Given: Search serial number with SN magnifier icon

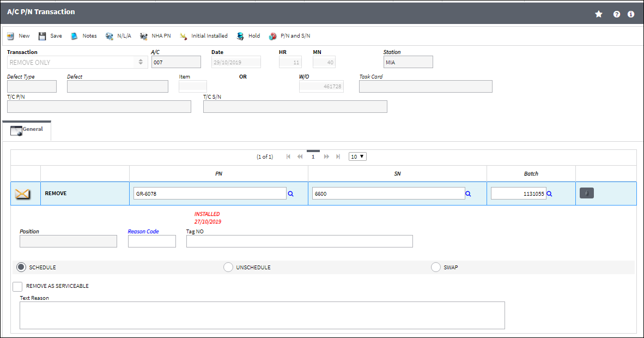Looking at the screenshot, I should point(468,194).
